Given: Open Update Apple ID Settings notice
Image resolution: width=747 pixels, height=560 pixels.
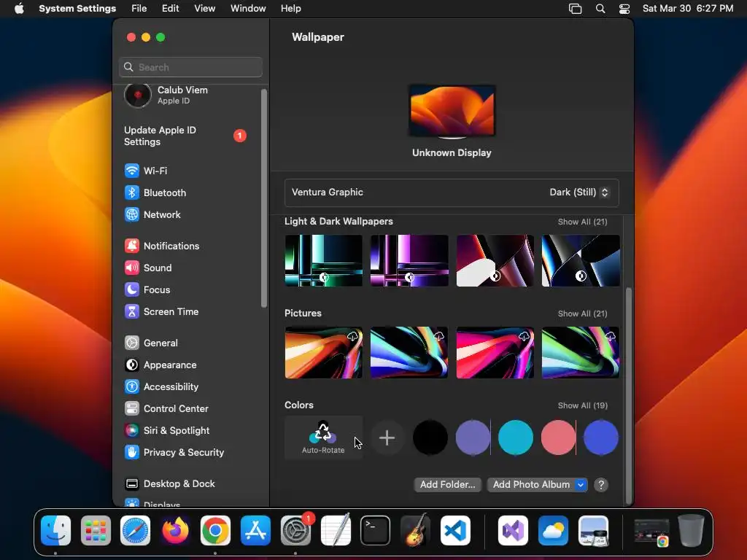Looking at the screenshot, I should point(185,136).
